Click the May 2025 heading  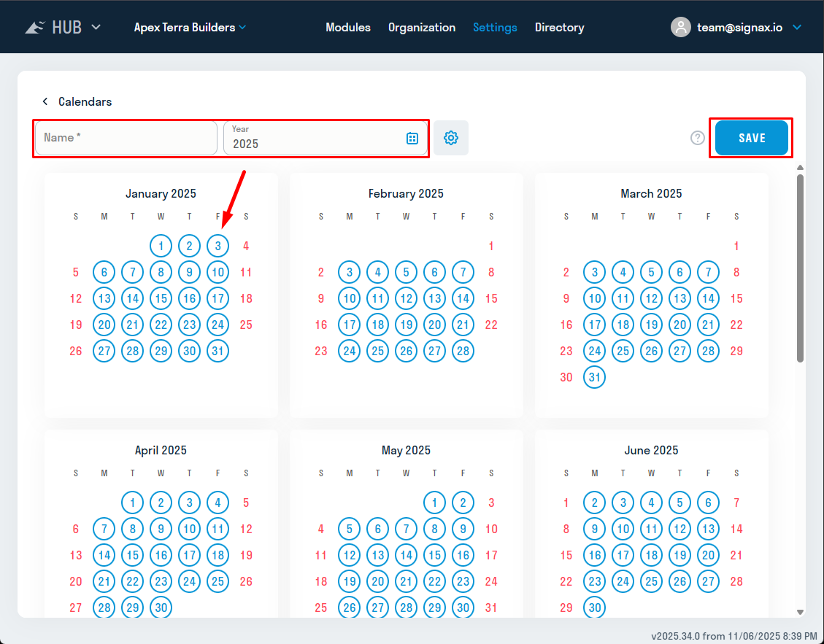tap(406, 450)
